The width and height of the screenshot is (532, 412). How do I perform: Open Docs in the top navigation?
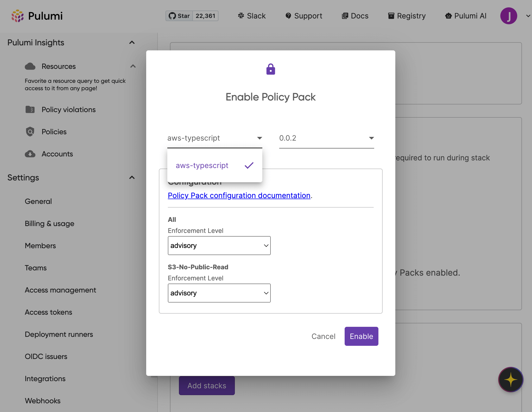(x=355, y=16)
